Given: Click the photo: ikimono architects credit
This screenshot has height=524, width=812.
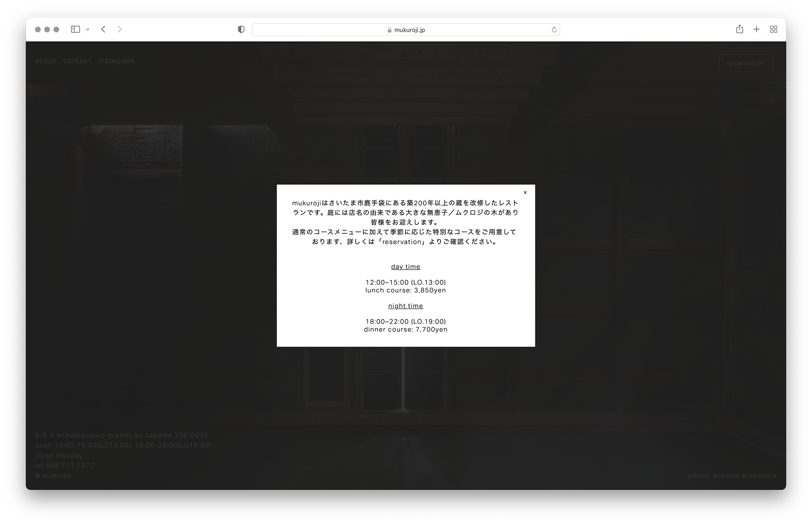Looking at the screenshot, I should tap(732, 476).
